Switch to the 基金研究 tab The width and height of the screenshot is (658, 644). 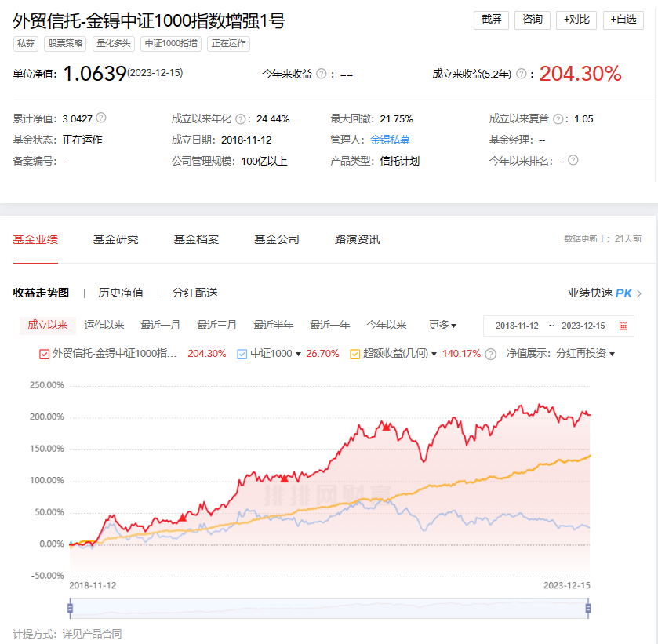click(x=115, y=239)
